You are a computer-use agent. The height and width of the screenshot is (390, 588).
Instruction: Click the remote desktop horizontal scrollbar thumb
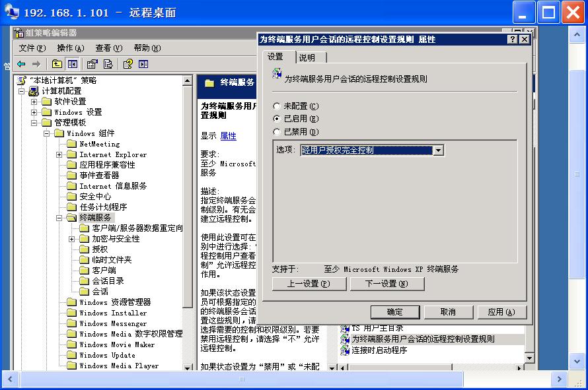[242, 379]
